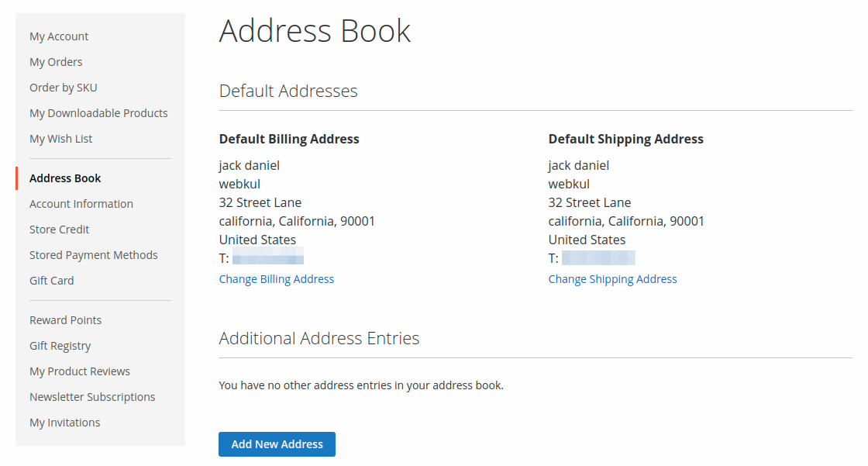868x466 pixels.
Task: Open My Invitations from the sidebar
Action: tap(64, 422)
